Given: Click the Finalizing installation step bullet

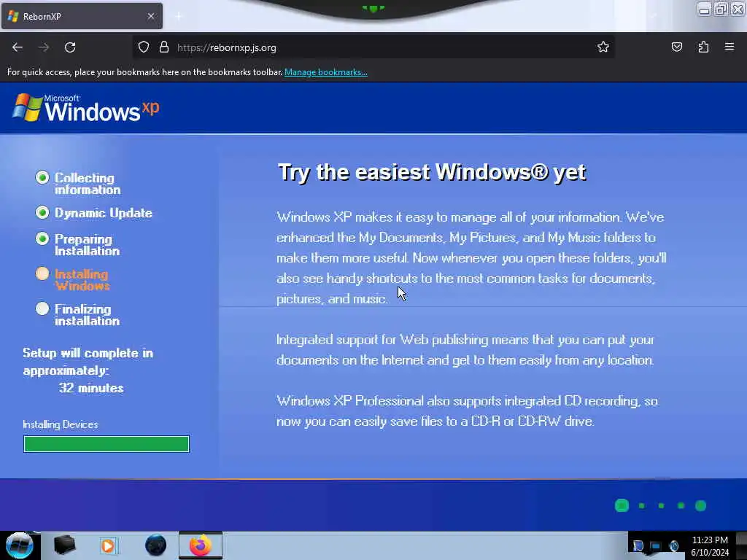Looking at the screenshot, I should pyautogui.click(x=42, y=308).
